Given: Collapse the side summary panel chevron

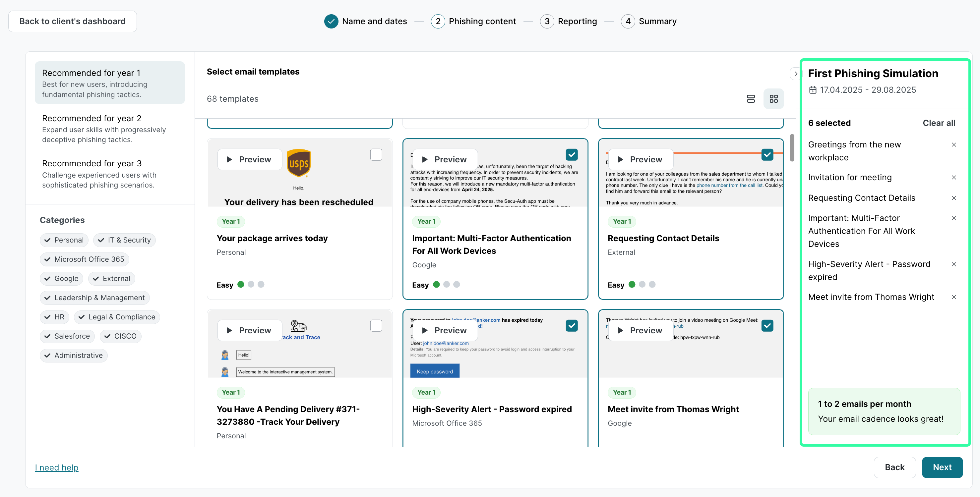Looking at the screenshot, I should tap(795, 74).
